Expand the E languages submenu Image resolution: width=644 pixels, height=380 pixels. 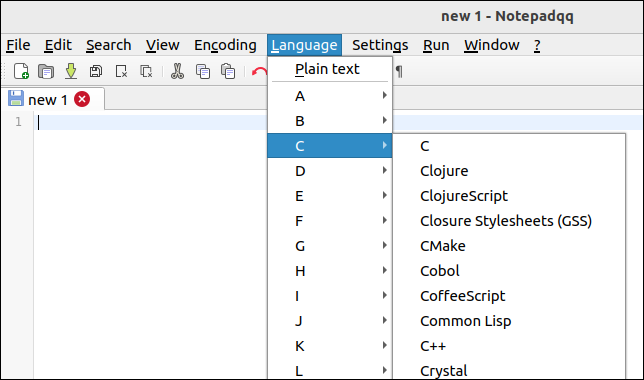(330, 196)
